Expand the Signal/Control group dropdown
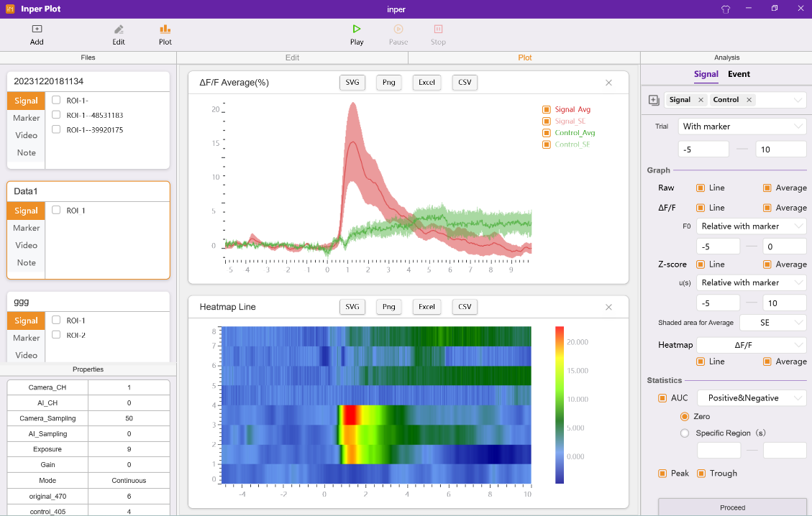This screenshot has height=516, width=812. tap(798, 100)
